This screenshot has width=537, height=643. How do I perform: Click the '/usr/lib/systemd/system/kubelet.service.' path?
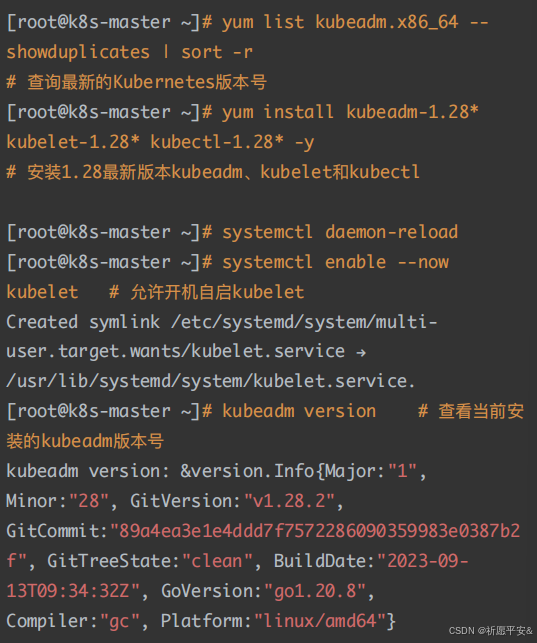[x=211, y=381]
